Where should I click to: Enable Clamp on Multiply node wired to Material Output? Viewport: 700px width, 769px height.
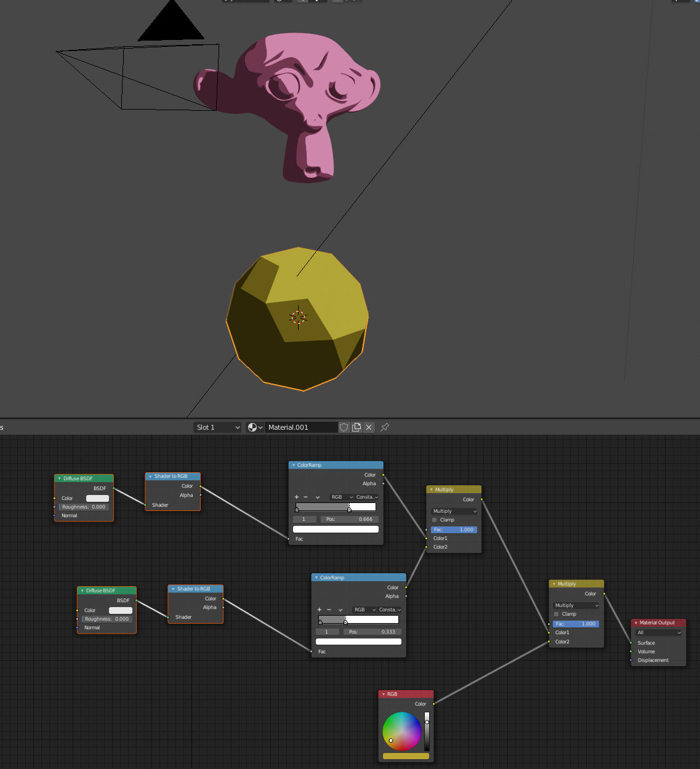point(557,614)
